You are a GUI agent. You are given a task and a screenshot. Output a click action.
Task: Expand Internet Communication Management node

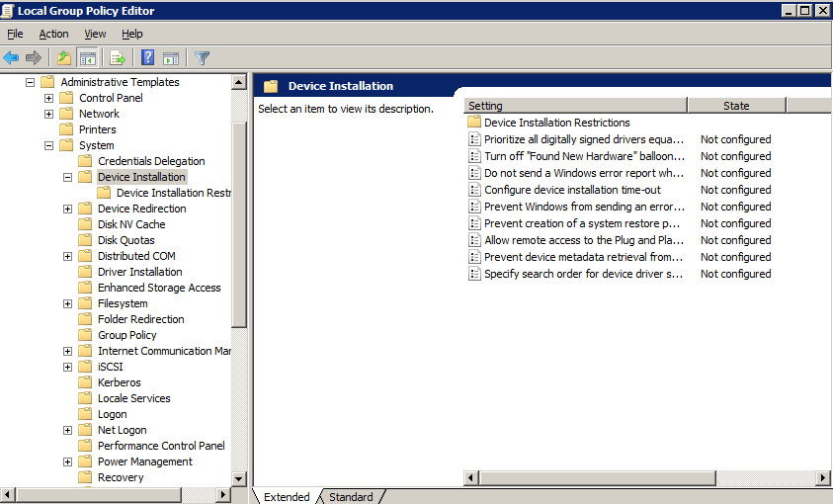point(67,351)
